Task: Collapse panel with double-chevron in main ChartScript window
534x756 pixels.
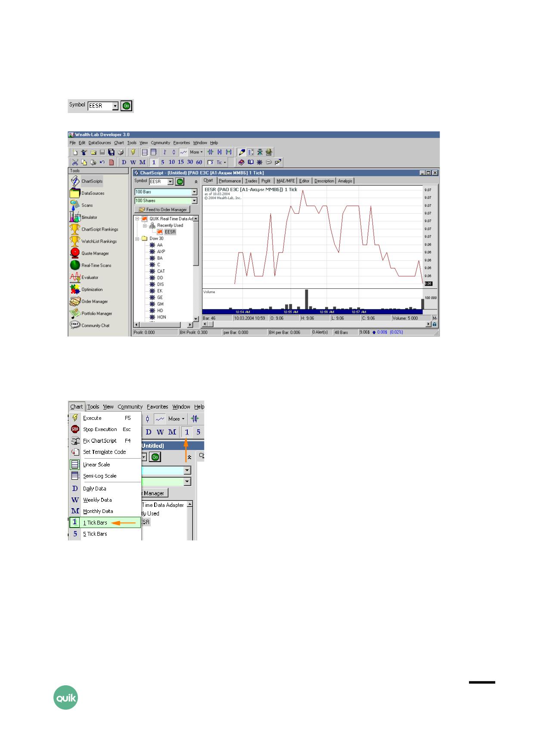Action: [196, 182]
